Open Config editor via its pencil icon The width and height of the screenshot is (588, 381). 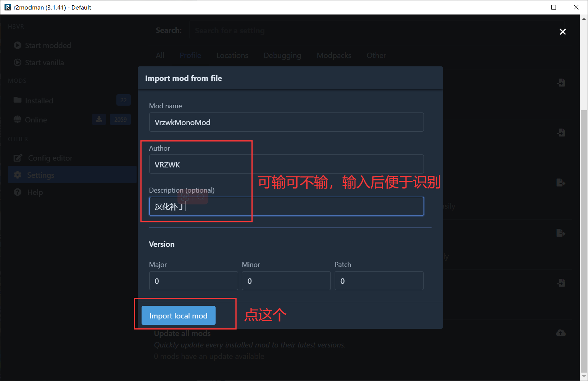pyautogui.click(x=18, y=158)
